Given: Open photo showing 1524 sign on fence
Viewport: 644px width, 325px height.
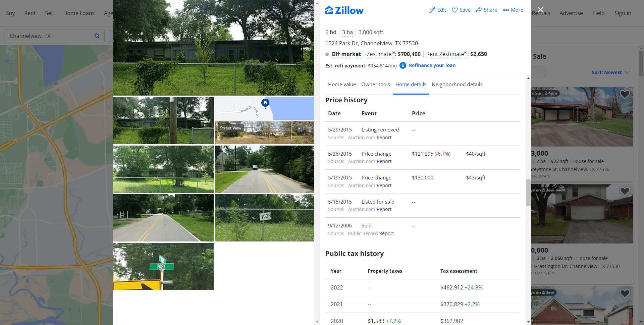Looking at the screenshot, I should pyautogui.click(x=265, y=218).
